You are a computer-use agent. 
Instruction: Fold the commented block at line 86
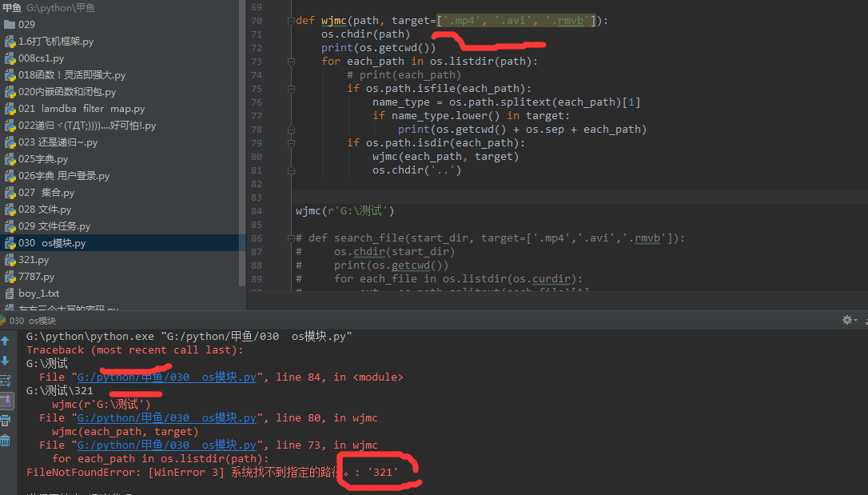291,238
